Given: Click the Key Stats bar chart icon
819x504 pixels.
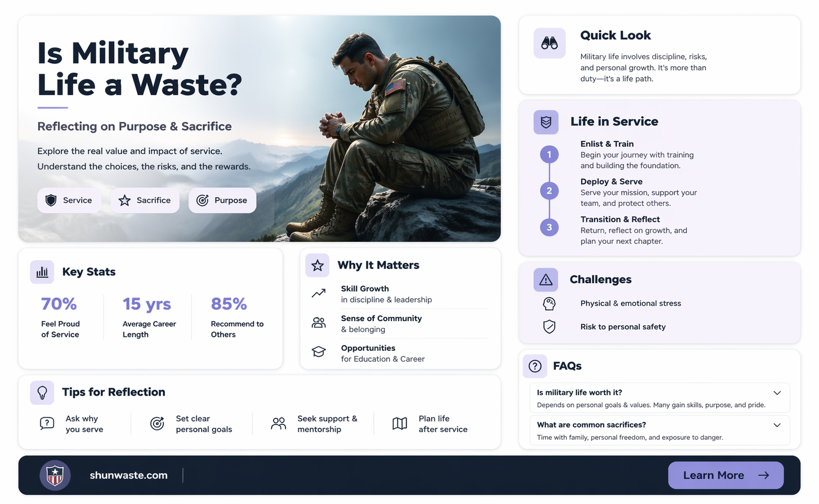Looking at the screenshot, I should point(42,272).
